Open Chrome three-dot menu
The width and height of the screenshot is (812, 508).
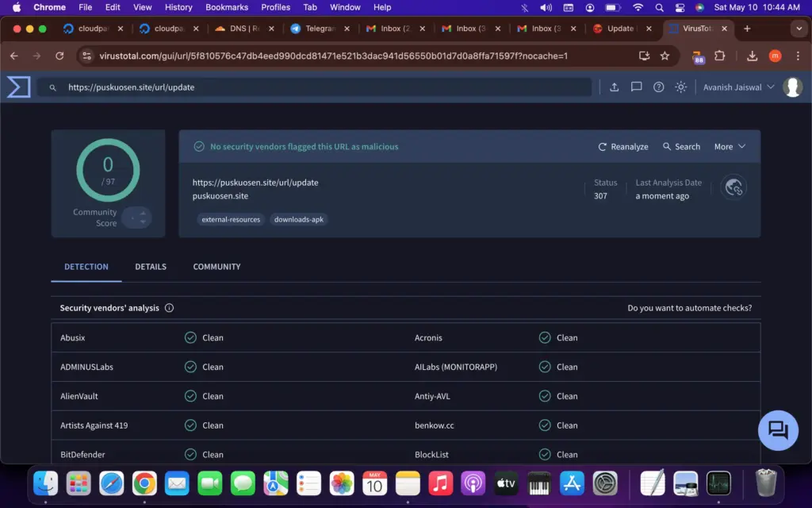(x=798, y=56)
